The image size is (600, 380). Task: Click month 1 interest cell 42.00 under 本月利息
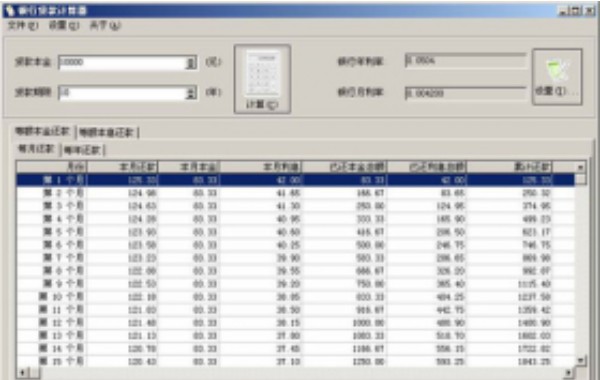coord(289,180)
